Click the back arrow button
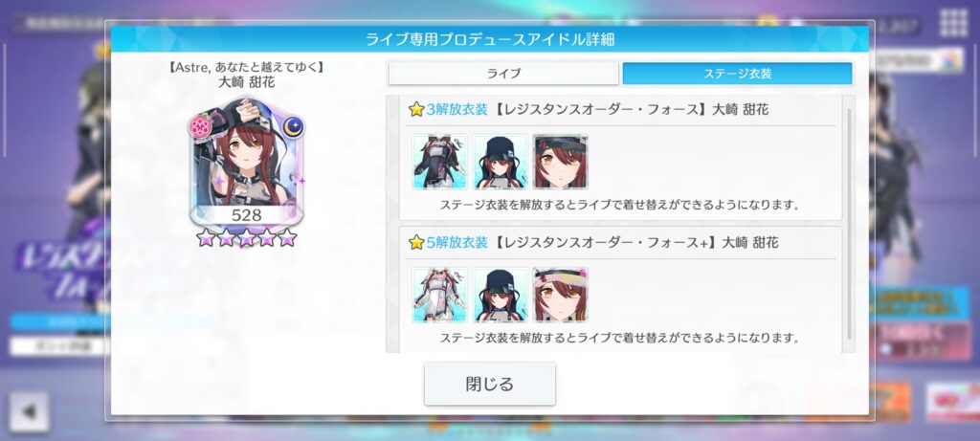This screenshot has width=980, height=441. [x=29, y=411]
